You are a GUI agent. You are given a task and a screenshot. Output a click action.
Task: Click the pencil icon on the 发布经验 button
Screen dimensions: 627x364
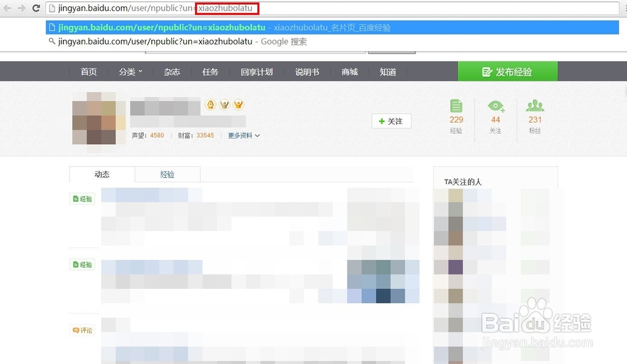coord(487,71)
